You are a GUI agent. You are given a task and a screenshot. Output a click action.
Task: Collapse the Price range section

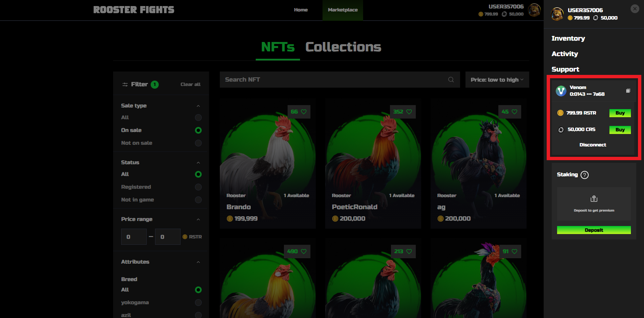click(x=198, y=219)
